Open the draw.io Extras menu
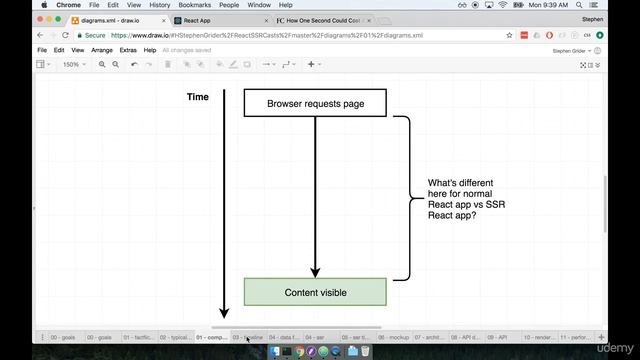Image resolution: width=640 pixels, height=360 pixels. (x=128, y=50)
